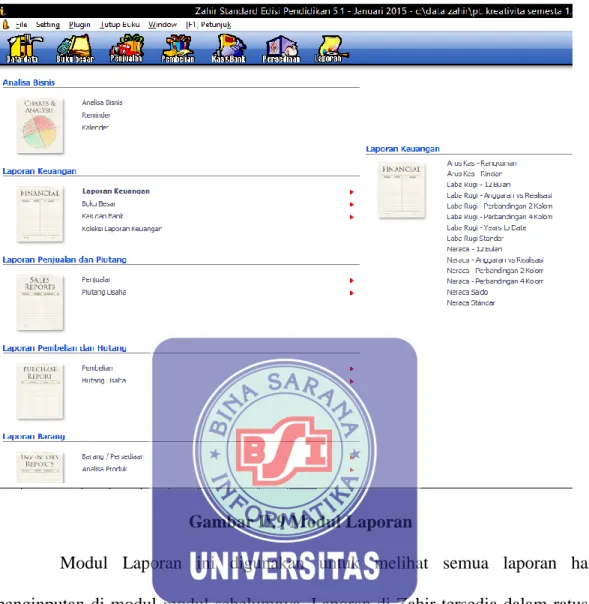Open the Laba Rugi - 12 Bulan report
589x604 pixels.
pyautogui.click(x=478, y=185)
